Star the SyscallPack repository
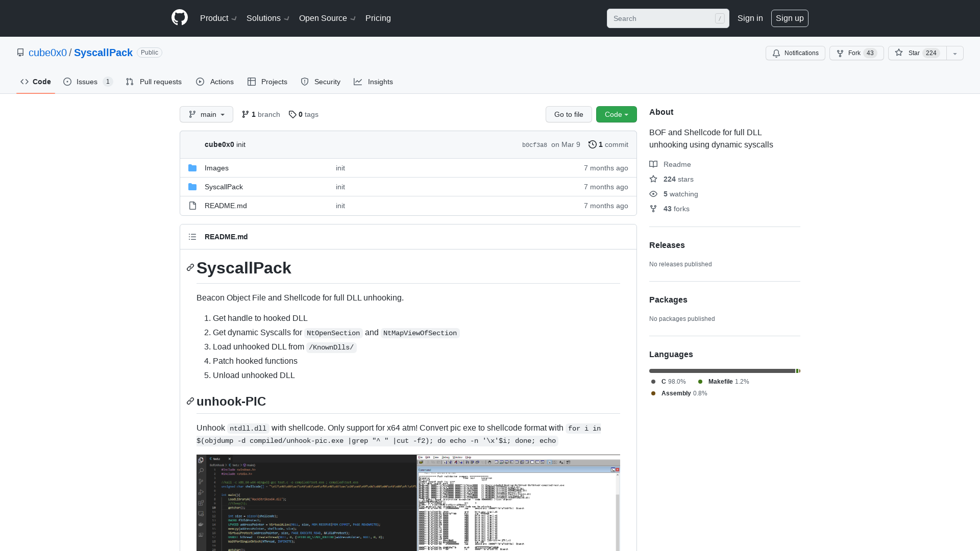The width and height of the screenshot is (980, 551). pos(917,53)
